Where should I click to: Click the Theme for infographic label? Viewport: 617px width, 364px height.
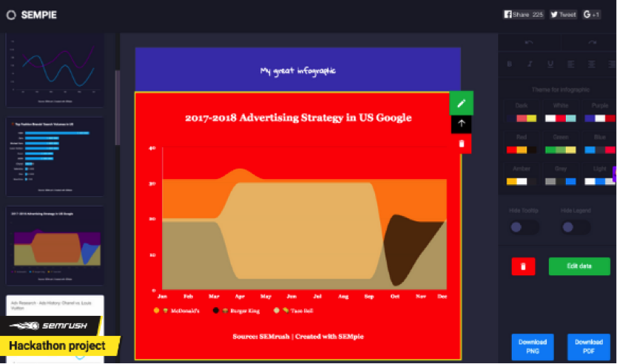560,90
